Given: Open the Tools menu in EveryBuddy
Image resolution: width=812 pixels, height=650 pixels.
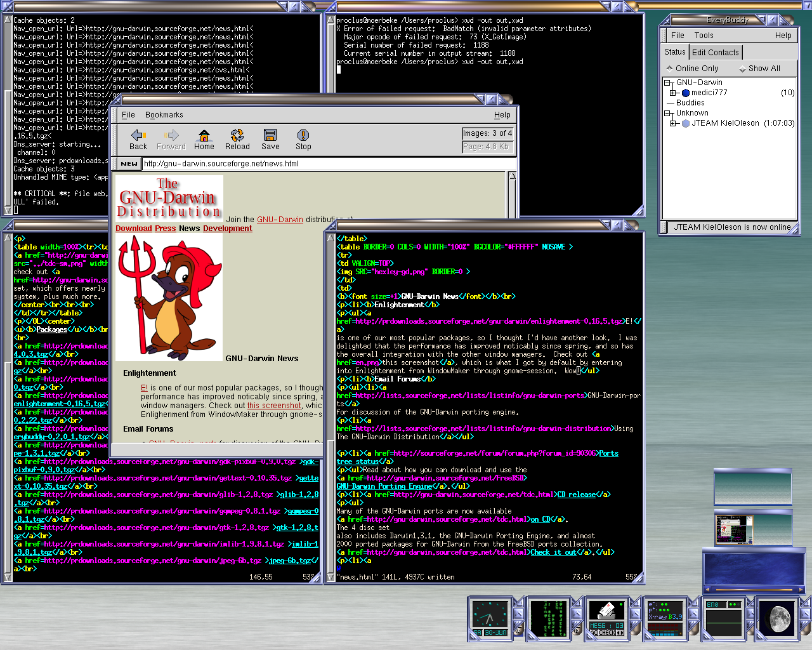Looking at the screenshot, I should (x=704, y=36).
